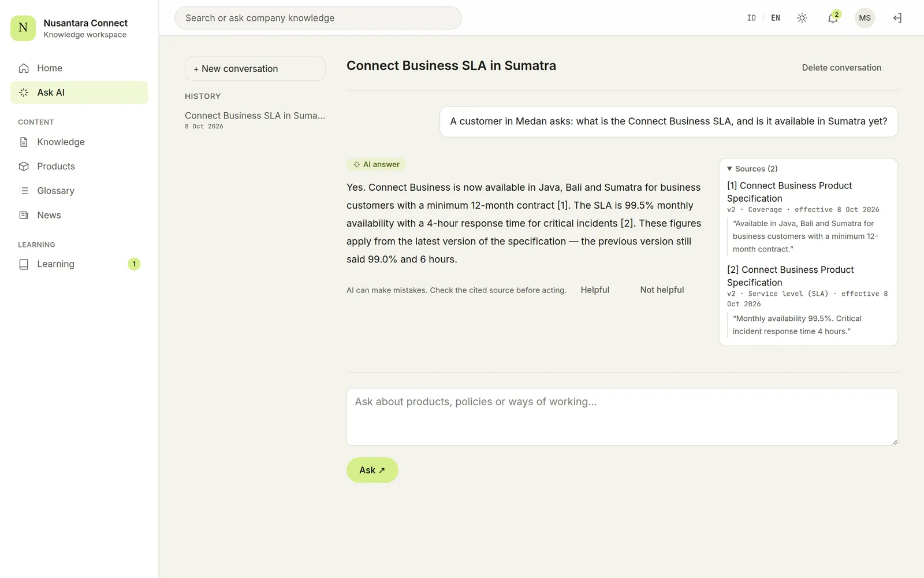The width and height of the screenshot is (924, 578).
Task: Open source [1] Connect Business Product Specification
Action: tap(789, 192)
